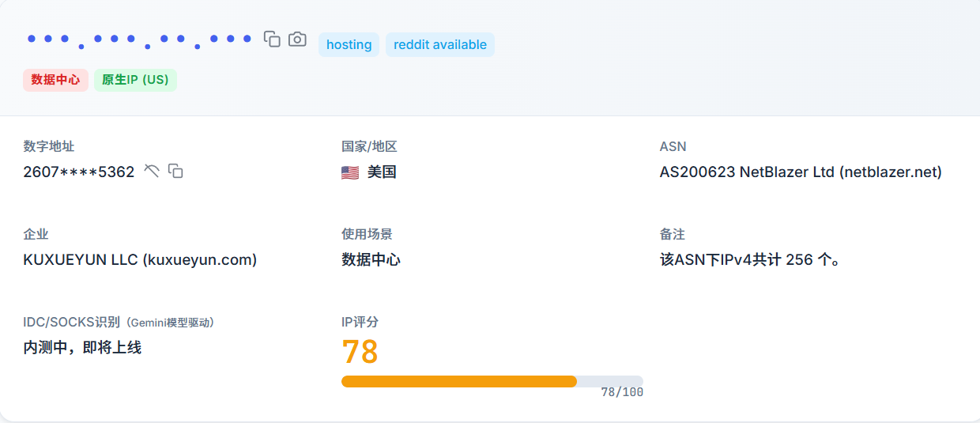Click the 内测中，即将上线 status text

tap(82, 347)
